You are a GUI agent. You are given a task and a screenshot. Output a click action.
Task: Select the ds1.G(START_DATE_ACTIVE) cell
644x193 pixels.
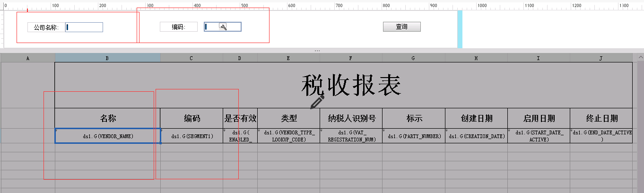[539, 136]
